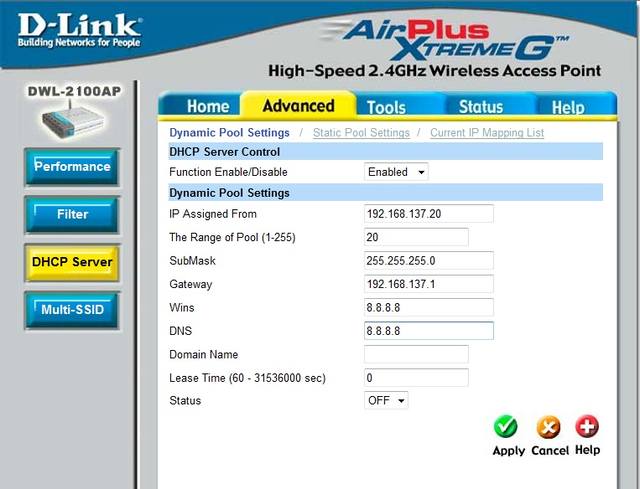
Task: Click the Wins input field
Action: [x=429, y=307]
